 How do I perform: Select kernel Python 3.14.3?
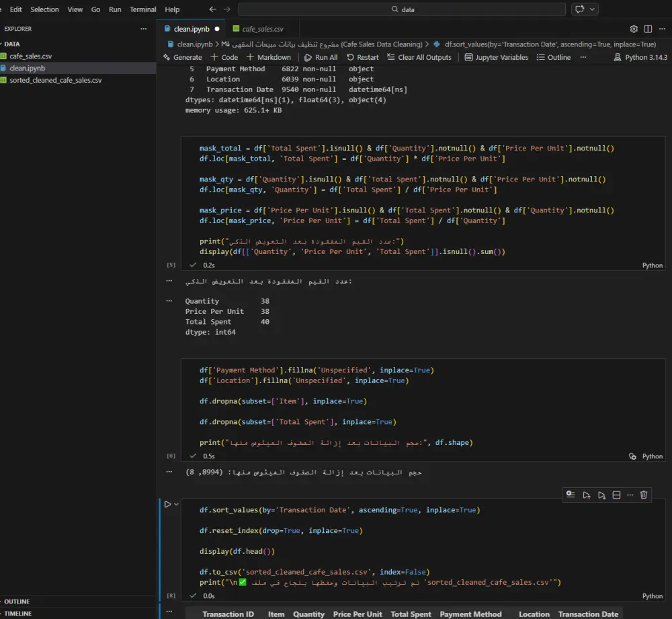tap(640, 57)
